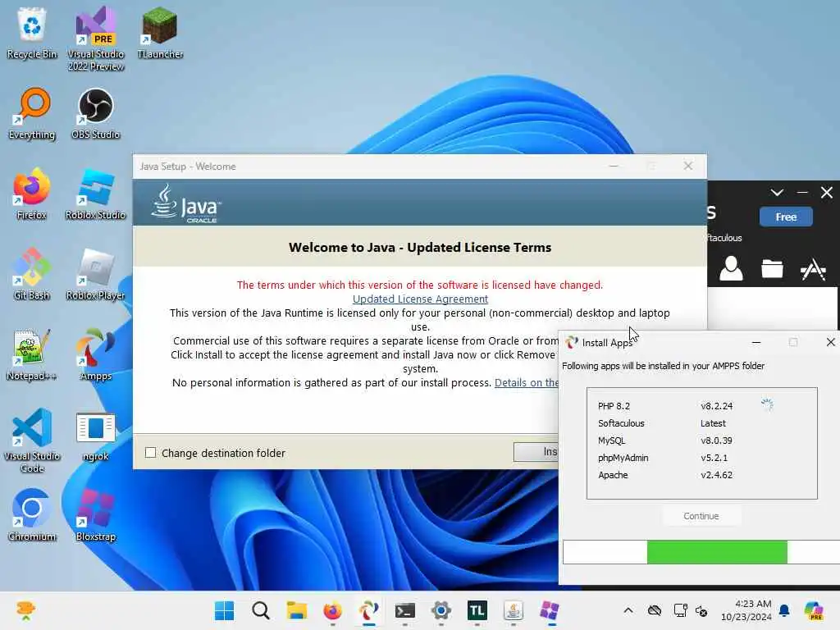840x630 pixels.
Task: Open the widgets icon at taskbar left
Action: (25, 610)
